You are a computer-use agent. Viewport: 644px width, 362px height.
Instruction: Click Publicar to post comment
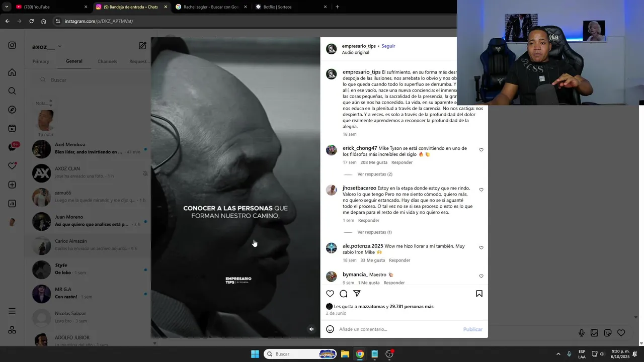(472, 329)
